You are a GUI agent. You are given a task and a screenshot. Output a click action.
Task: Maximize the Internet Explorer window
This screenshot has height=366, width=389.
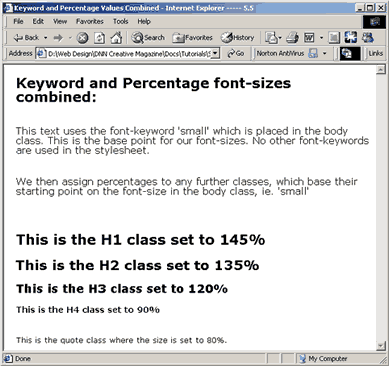(370, 8)
